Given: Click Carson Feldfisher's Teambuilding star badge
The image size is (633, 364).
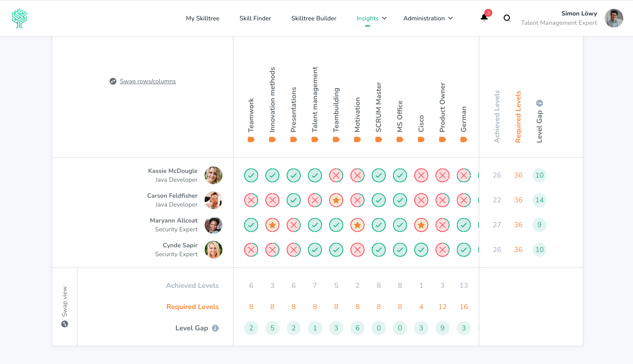Looking at the screenshot, I should 336,200.
